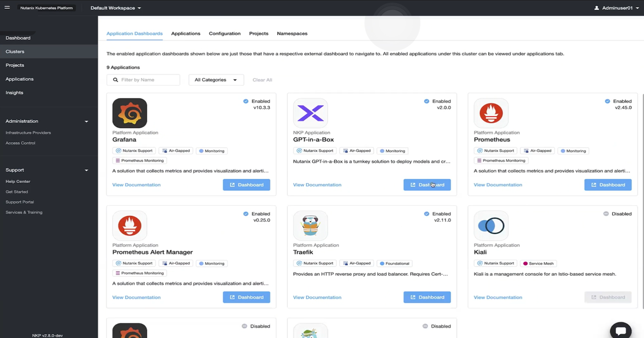Click Grafana's Prometheus Monitoring tag
This screenshot has width=644, height=338.
[140, 160]
